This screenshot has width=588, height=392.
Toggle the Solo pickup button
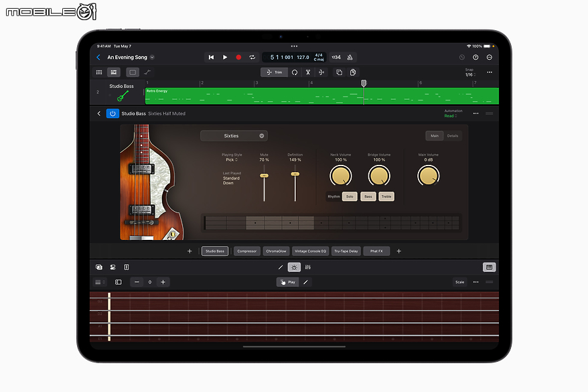coord(350,196)
